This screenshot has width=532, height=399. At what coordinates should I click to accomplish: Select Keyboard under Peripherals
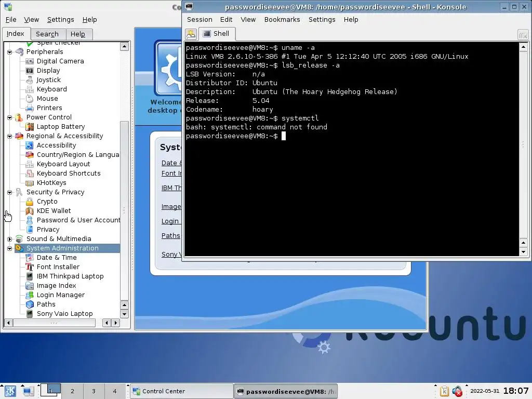(52, 89)
